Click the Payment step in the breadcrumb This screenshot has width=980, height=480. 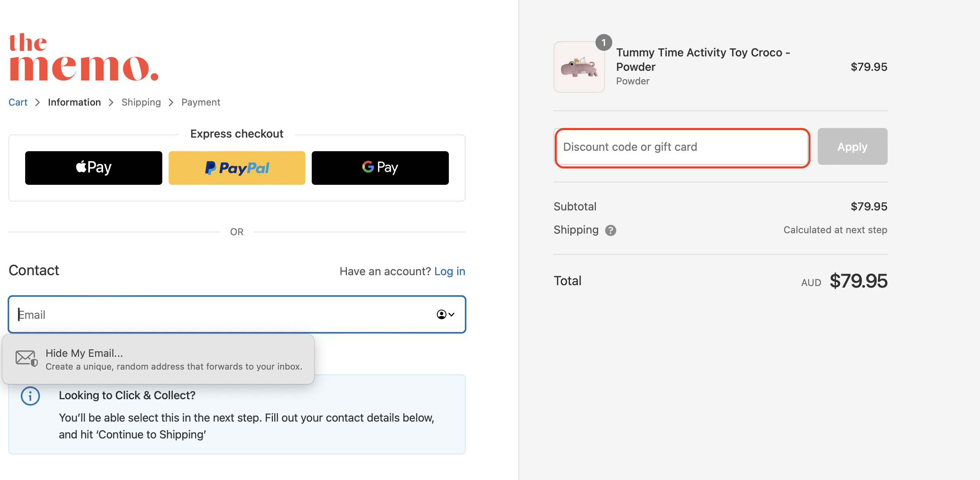201,102
